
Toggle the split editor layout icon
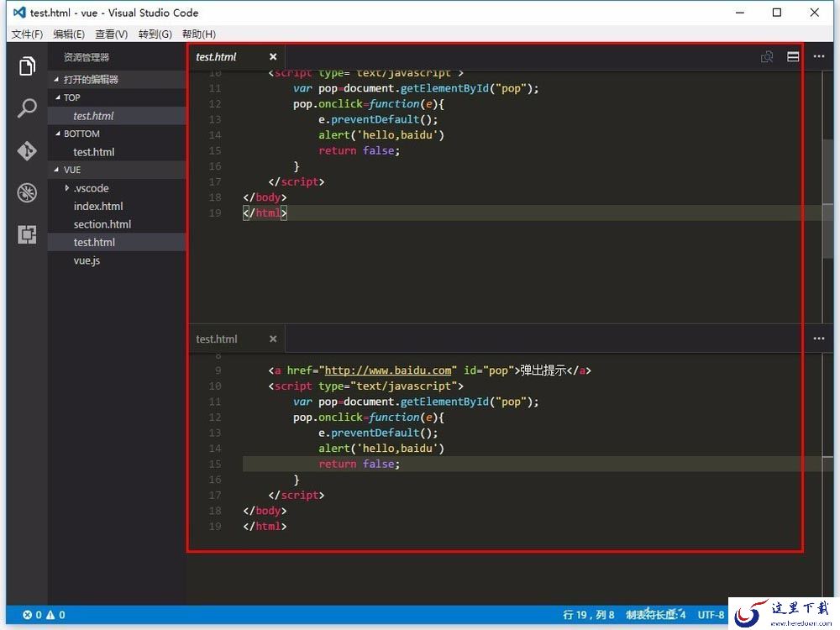tap(794, 57)
